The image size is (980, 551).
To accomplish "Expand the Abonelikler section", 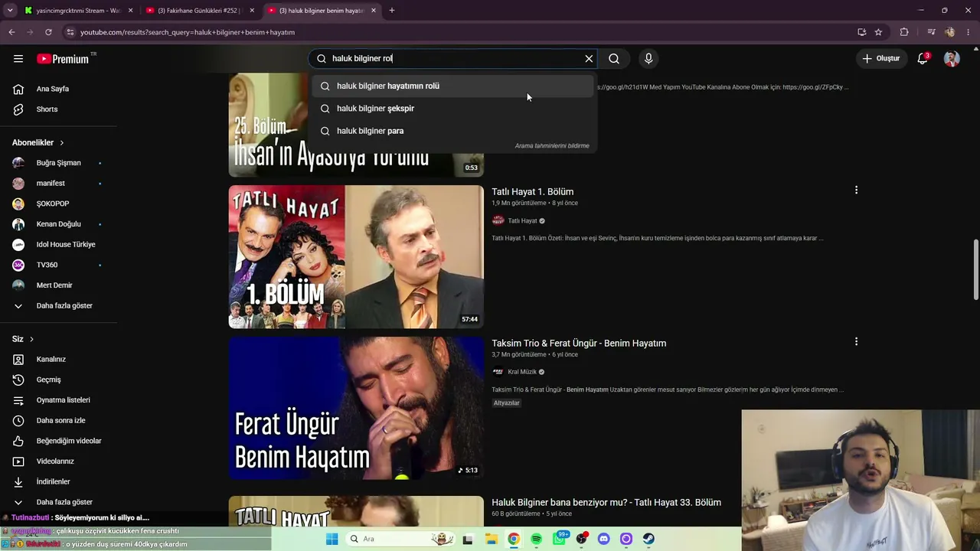I will 38,142.
